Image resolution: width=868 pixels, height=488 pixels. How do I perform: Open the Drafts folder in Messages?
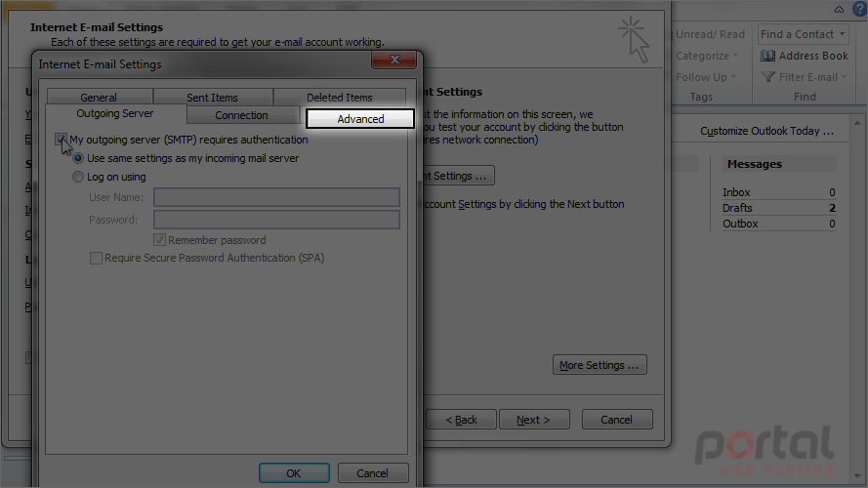(x=779, y=208)
